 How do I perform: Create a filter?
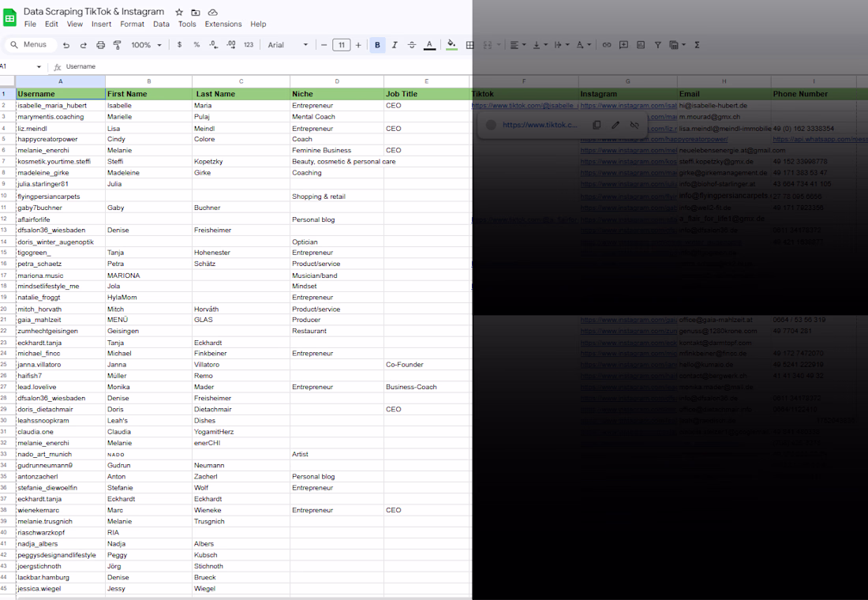pyautogui.click(x=657, y=45)
